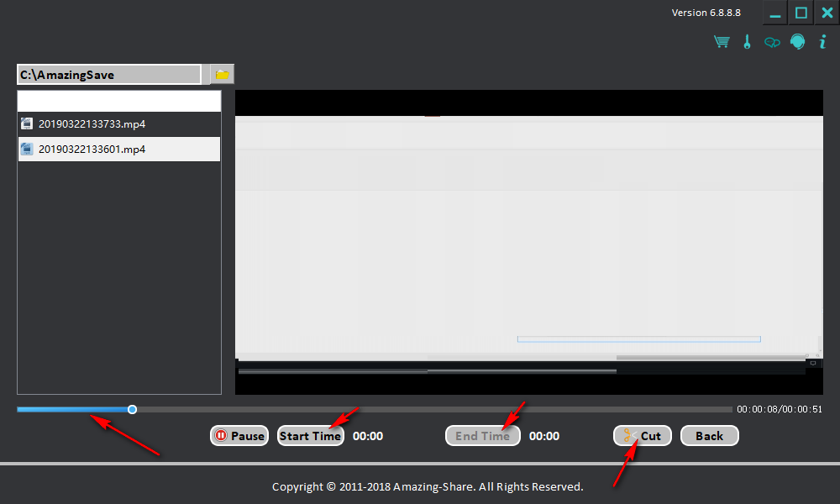Click the thermometer-shaped icon in top toolbar
The width and height of the screenshot is (840, 504).
(747, 42)
